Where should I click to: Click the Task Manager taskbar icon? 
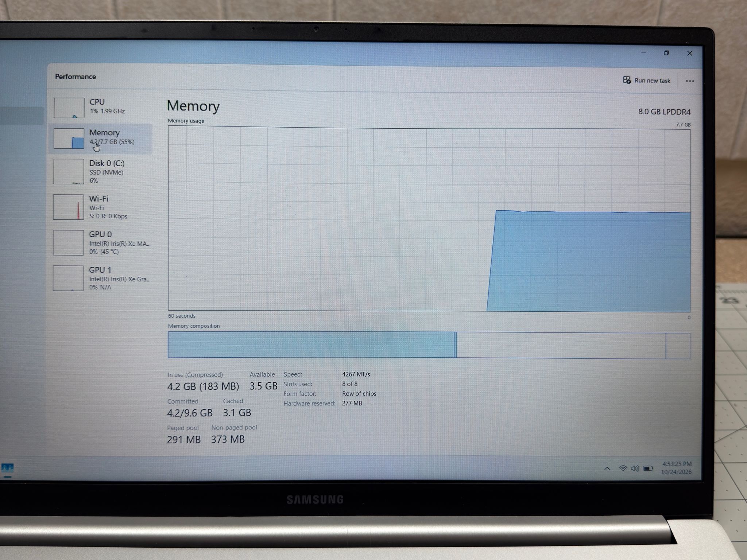(x=7, y=468)
